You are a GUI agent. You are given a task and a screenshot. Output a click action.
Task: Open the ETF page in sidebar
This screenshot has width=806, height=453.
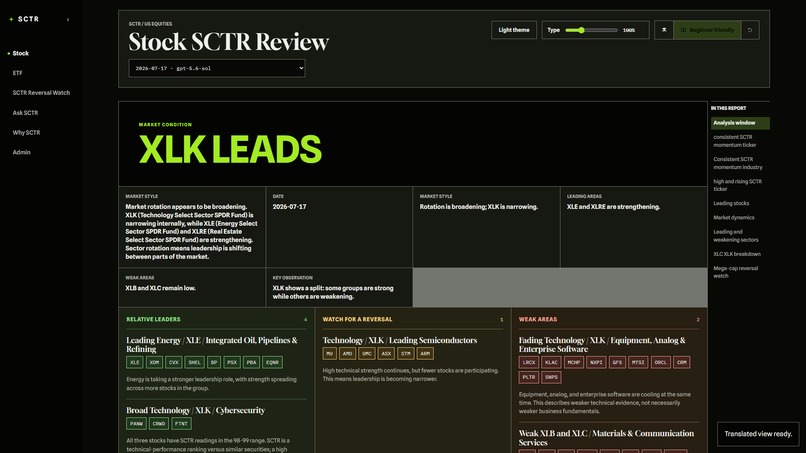pos(17,73)
